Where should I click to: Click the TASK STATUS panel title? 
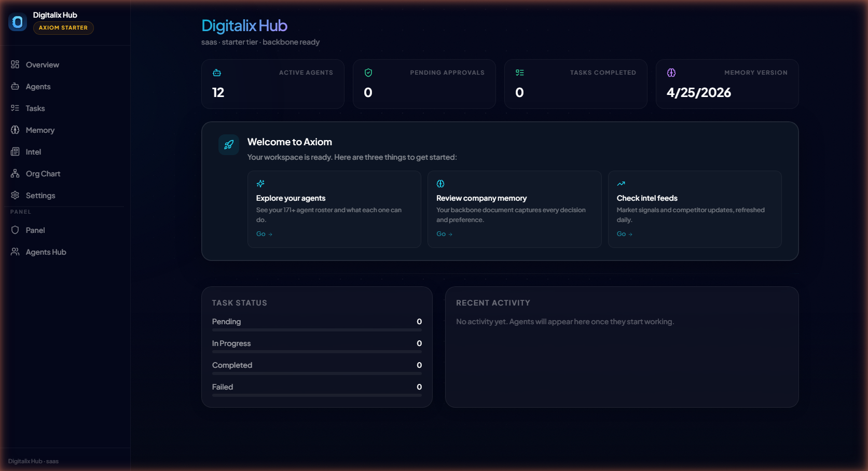coord(240,303)
